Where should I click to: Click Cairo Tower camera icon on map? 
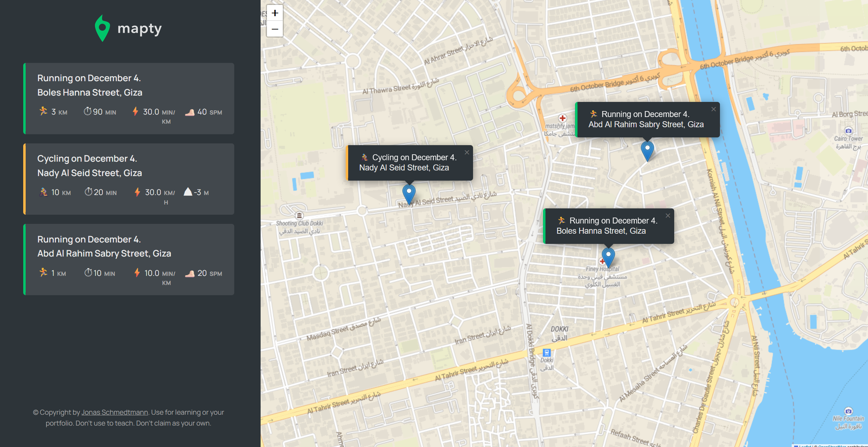[x=848, y=131]
